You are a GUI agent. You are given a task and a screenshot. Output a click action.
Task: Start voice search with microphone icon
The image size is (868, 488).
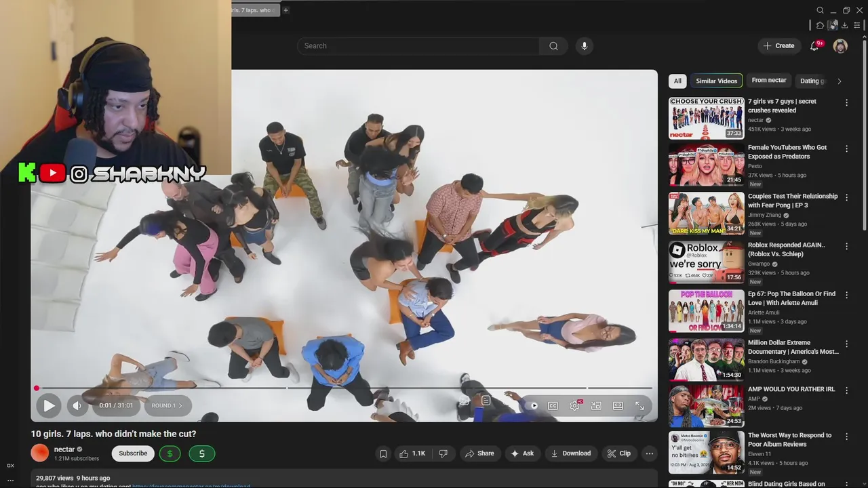point(585,46)
